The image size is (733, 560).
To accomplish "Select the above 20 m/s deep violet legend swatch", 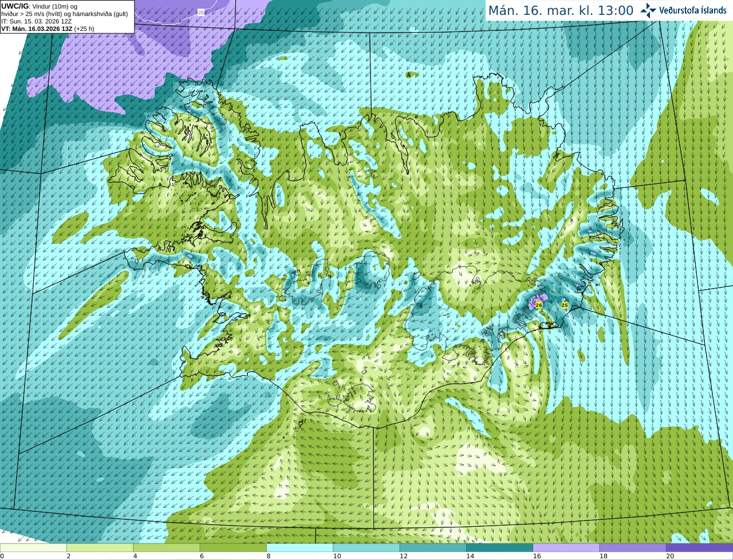I will (699, 547).
